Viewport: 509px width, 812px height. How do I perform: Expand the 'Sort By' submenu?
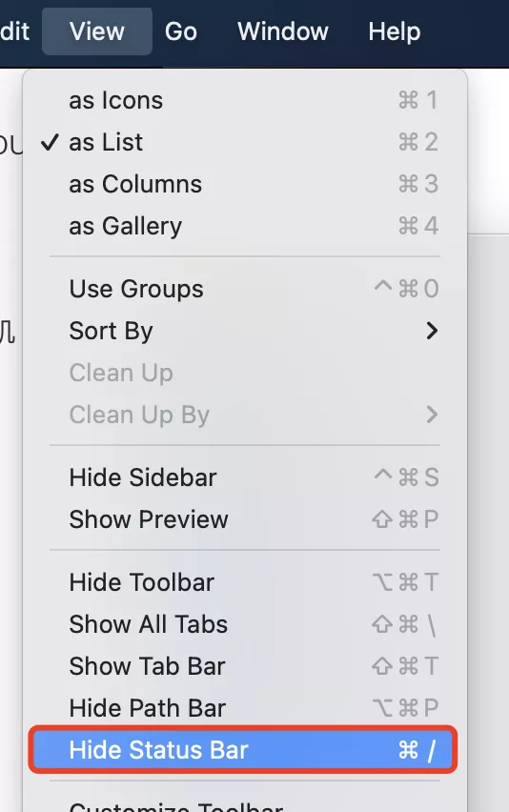click(245, 331)
